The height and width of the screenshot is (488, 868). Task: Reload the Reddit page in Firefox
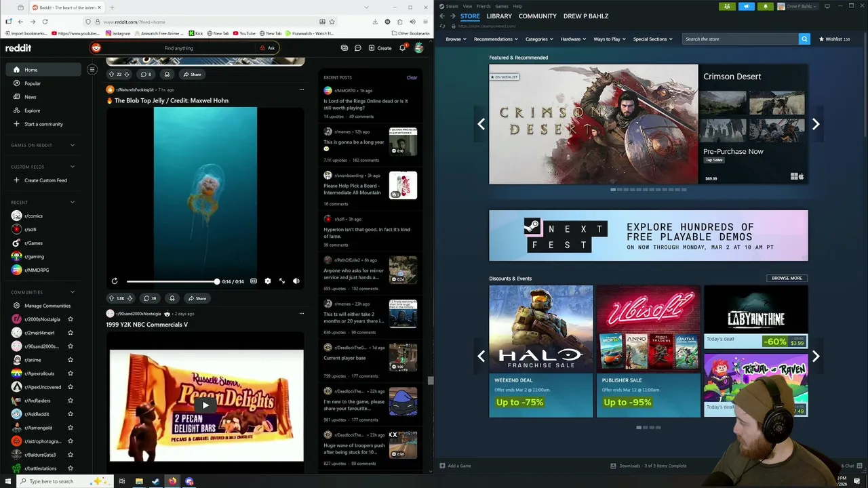[45, 22]
